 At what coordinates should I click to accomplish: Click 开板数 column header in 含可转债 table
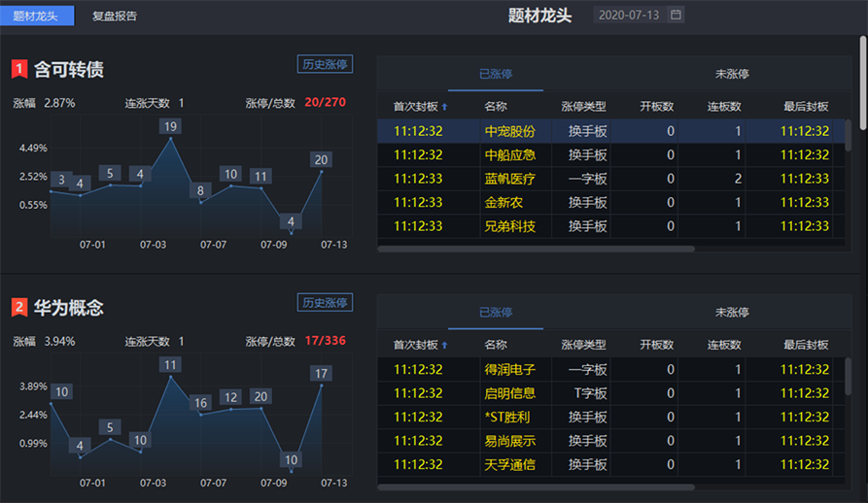click(x=656, y=107)
